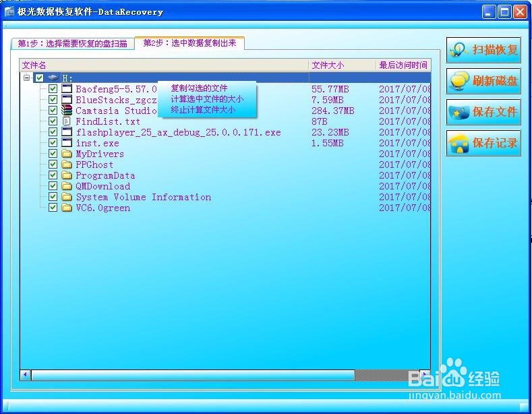Click the inst.exe file icon
Screen dimensions: 532x414
point(67,143)
